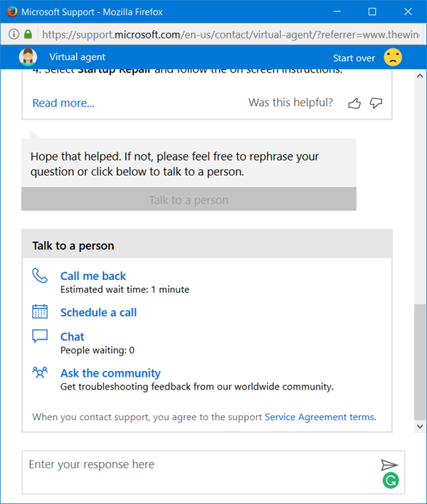
Task: Click the site information icon in address bar
Action: click(x=14, y=33)
